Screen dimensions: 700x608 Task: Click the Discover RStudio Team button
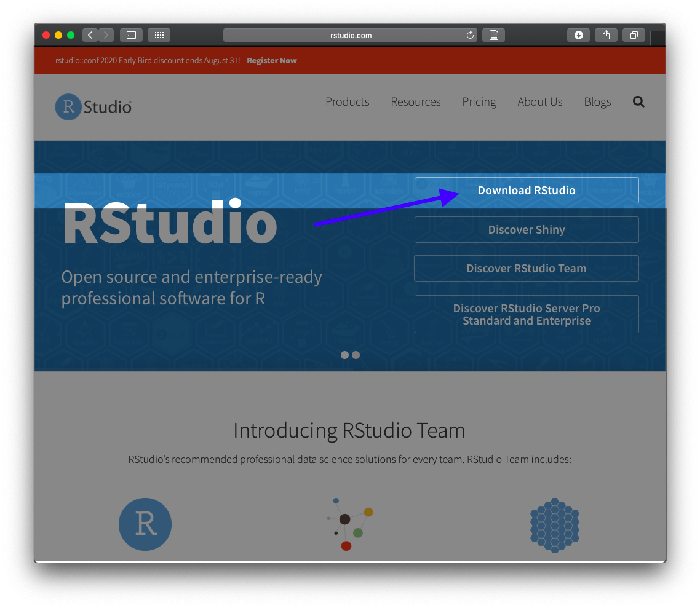527,268
